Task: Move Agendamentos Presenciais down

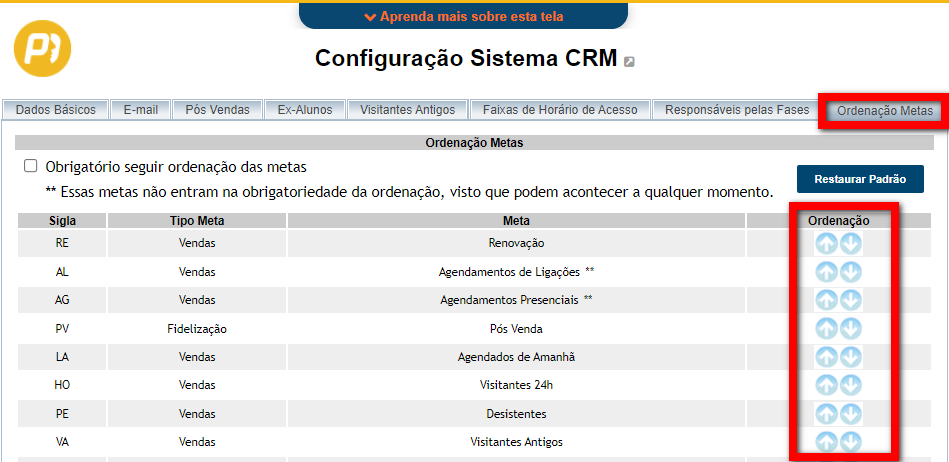Action: point(851,300)
